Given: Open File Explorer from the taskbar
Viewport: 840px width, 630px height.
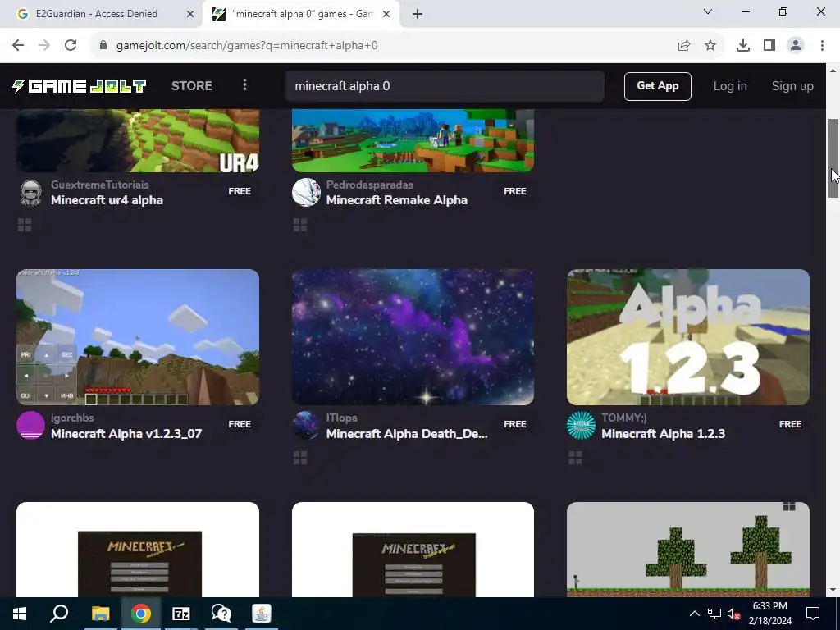Looking at the screenshot, I should click(100, 614).
